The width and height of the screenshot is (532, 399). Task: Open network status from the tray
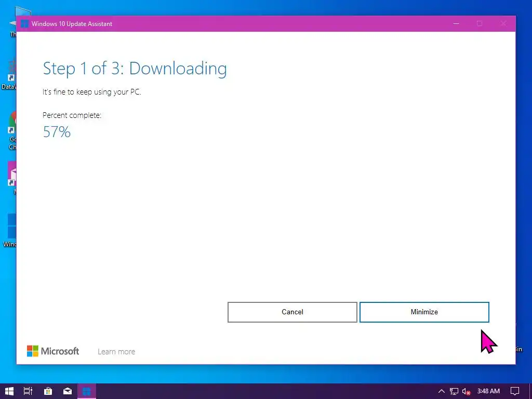click(454, 391)
